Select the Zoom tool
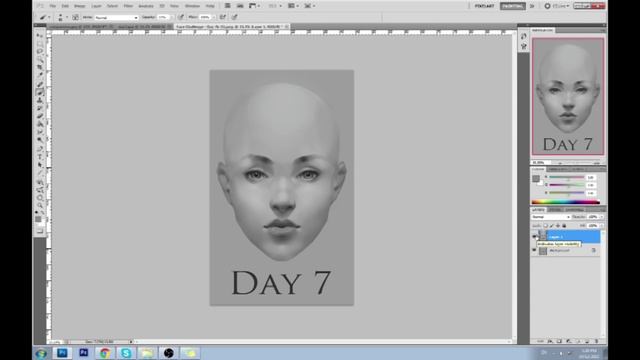The image size is (640, 360). tap(40, 206)
